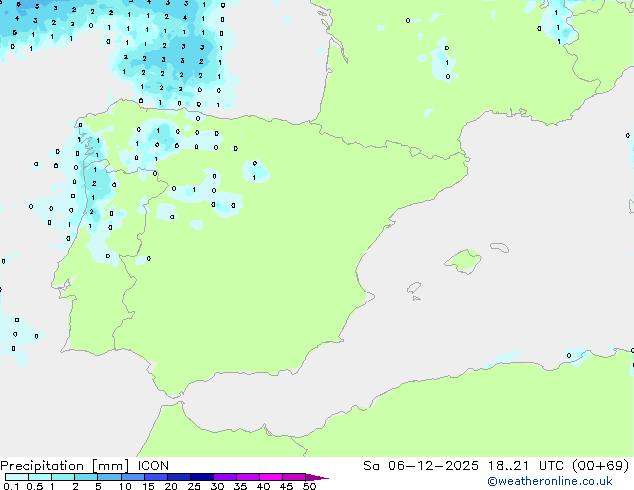This screenshot has width=634, height=490.
Task: Click the over-50 mm arrow tip swatch
Action: 316,477
